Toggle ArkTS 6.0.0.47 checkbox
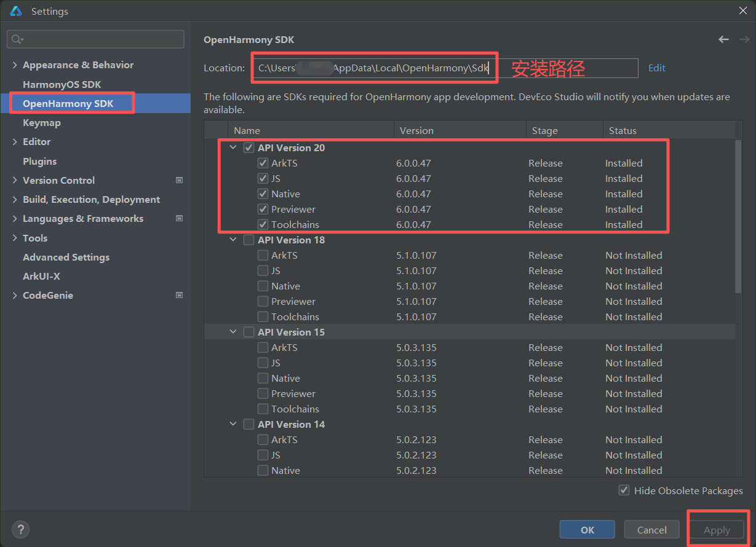The width and height of the screenshot is (756, 547). pos(263,163)
